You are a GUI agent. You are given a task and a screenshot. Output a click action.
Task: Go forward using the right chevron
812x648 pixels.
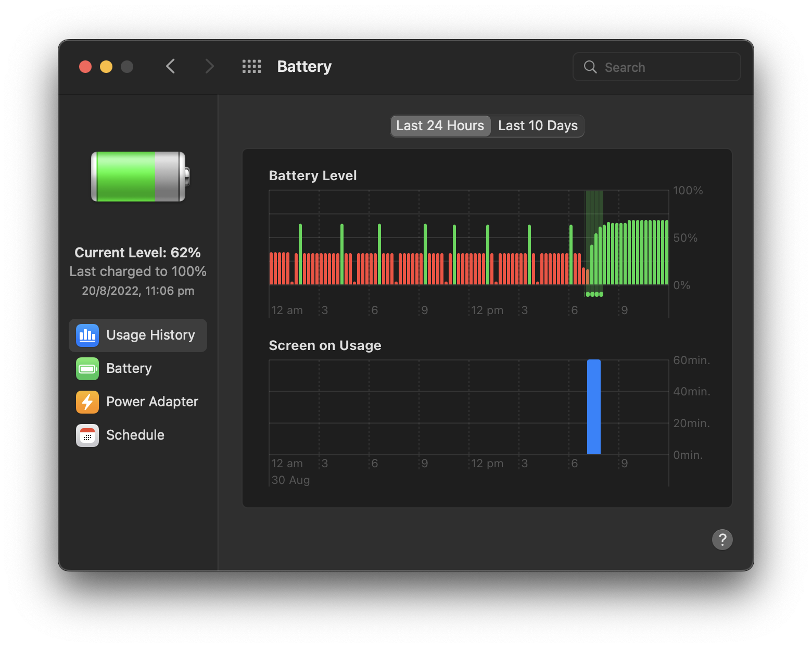coord(209,67)
